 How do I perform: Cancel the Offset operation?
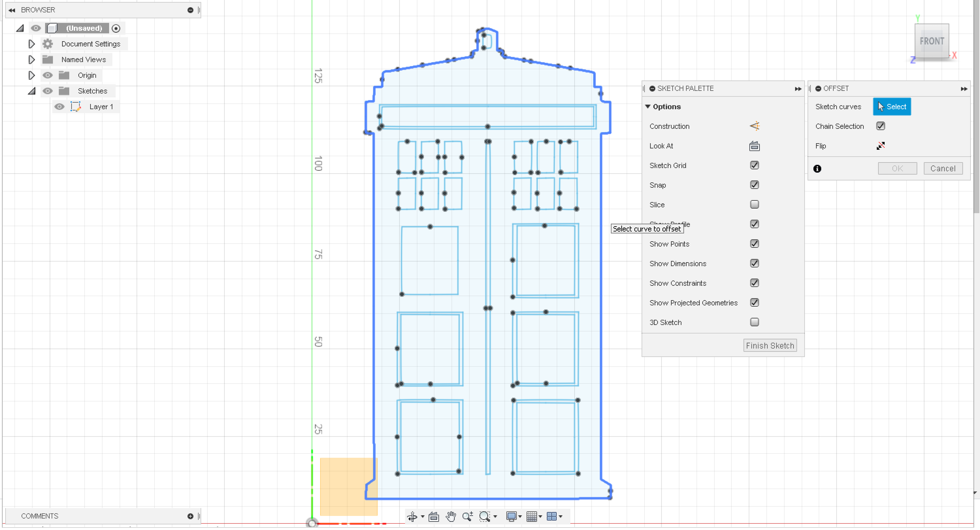click(943, 168)
